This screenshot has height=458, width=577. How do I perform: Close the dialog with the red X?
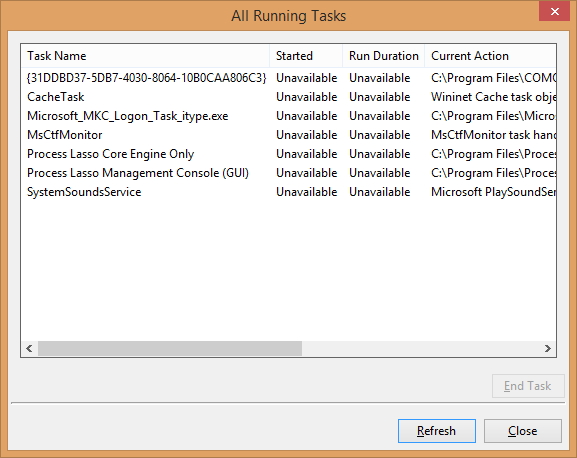(555, 11)
